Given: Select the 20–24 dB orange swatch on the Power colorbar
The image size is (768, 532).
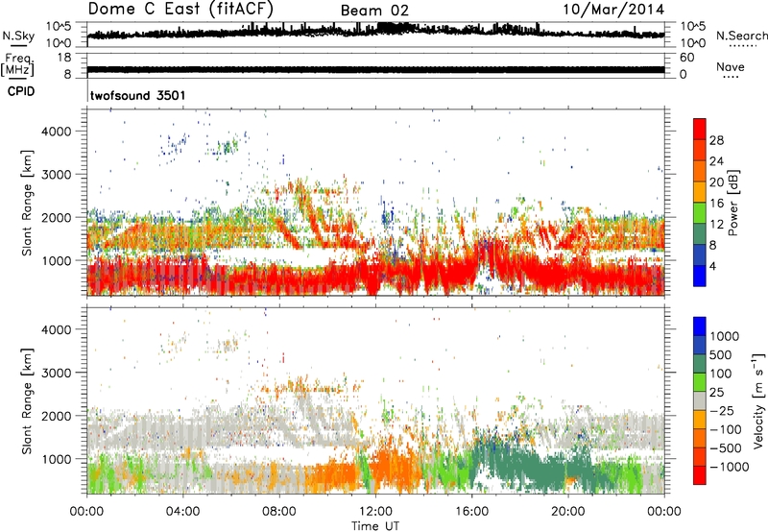Looking at the screenshot, I should [700, 171].
